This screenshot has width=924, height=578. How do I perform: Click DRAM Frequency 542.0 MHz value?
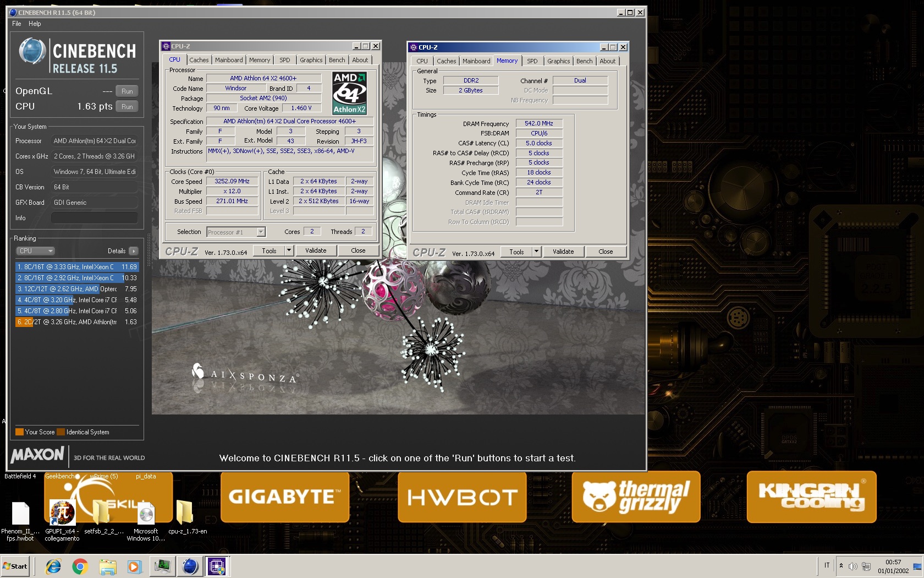539,123
